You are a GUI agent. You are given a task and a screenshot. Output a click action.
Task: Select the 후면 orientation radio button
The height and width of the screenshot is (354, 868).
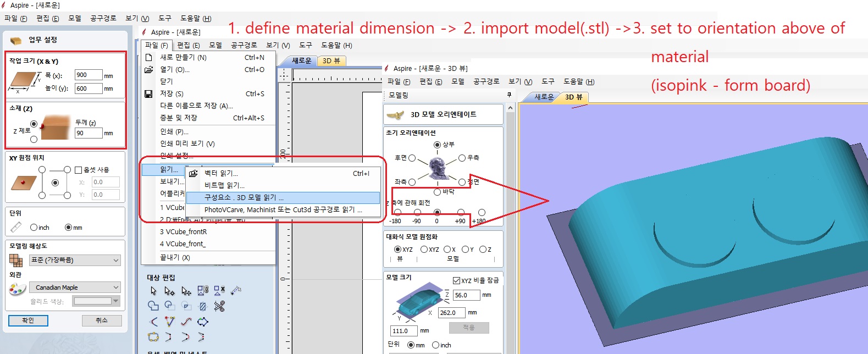coord(412,158)
